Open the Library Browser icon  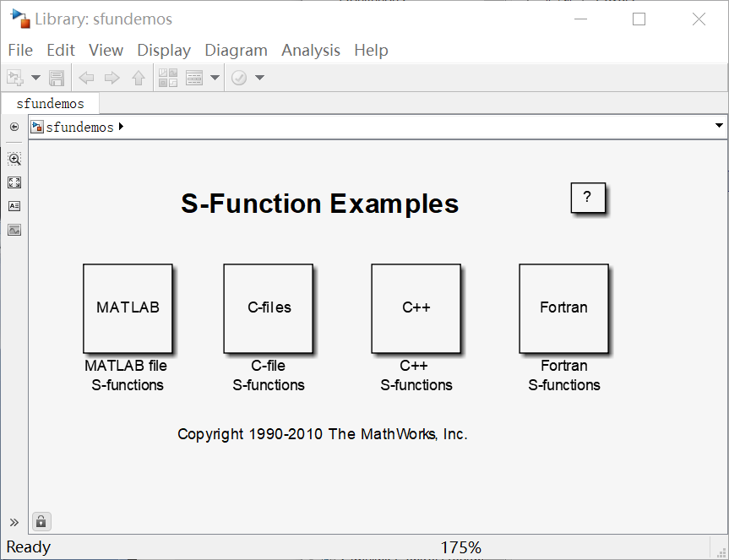coord(167,78)
